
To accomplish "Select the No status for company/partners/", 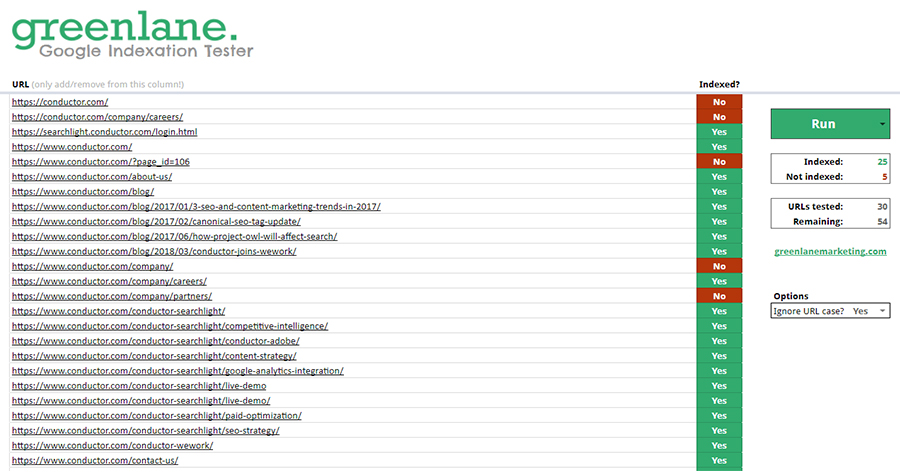I will (718, 296).
